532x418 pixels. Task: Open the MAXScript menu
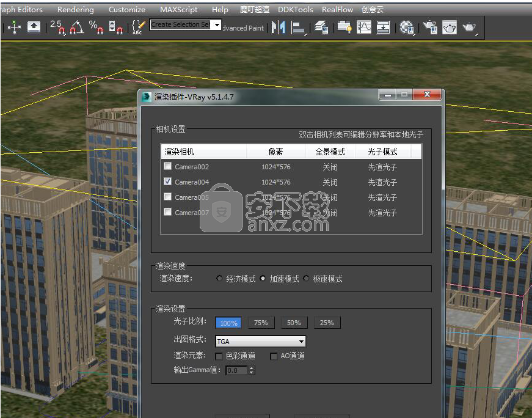coord(178,9)
